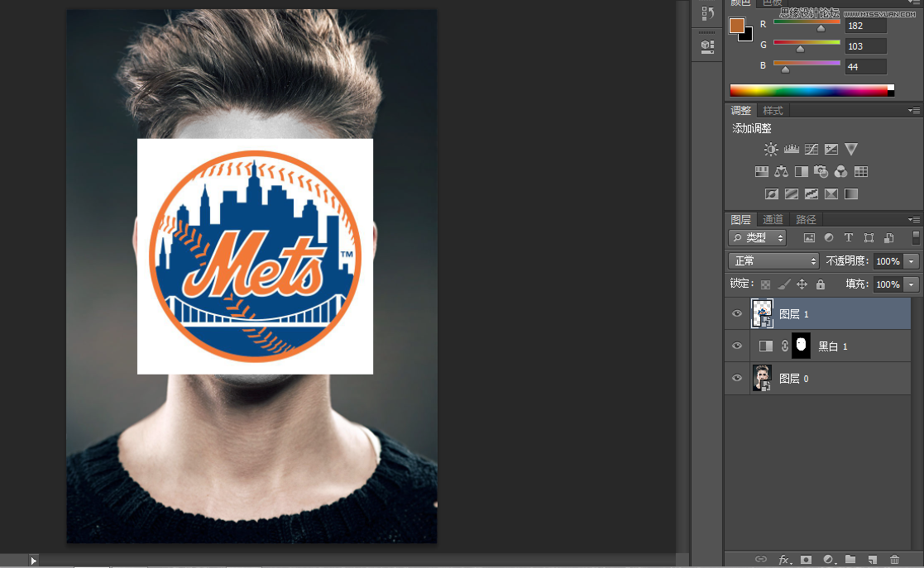Toggle filter for pixel layers

(x=809, y=237)
